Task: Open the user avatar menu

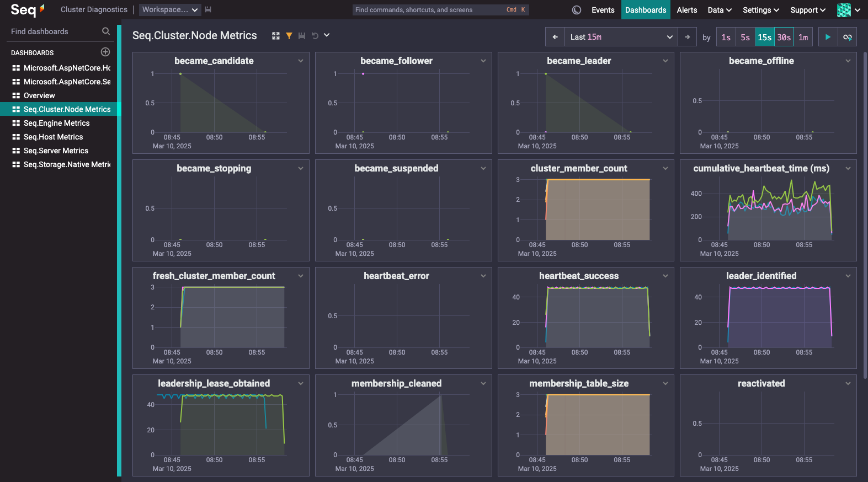Action: 844,10
